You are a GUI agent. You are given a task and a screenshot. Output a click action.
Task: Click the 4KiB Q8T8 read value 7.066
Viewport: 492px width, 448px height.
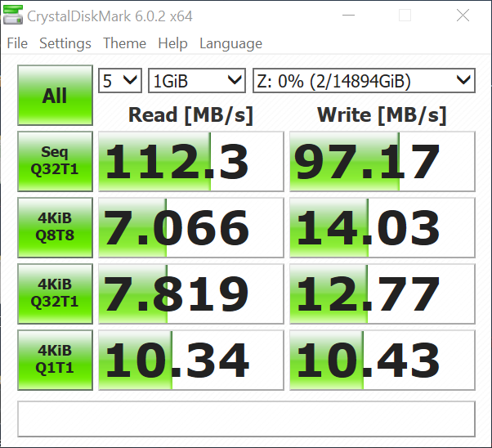pyautogui.click(x=191, y=227)
